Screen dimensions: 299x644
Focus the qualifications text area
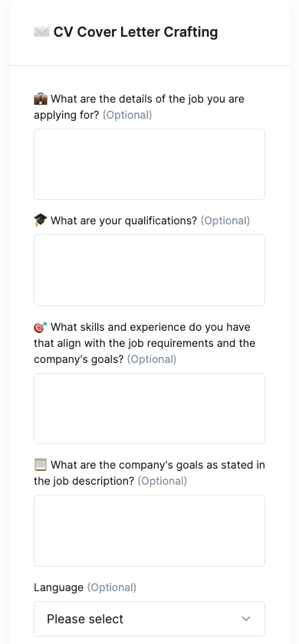point(149,270)
